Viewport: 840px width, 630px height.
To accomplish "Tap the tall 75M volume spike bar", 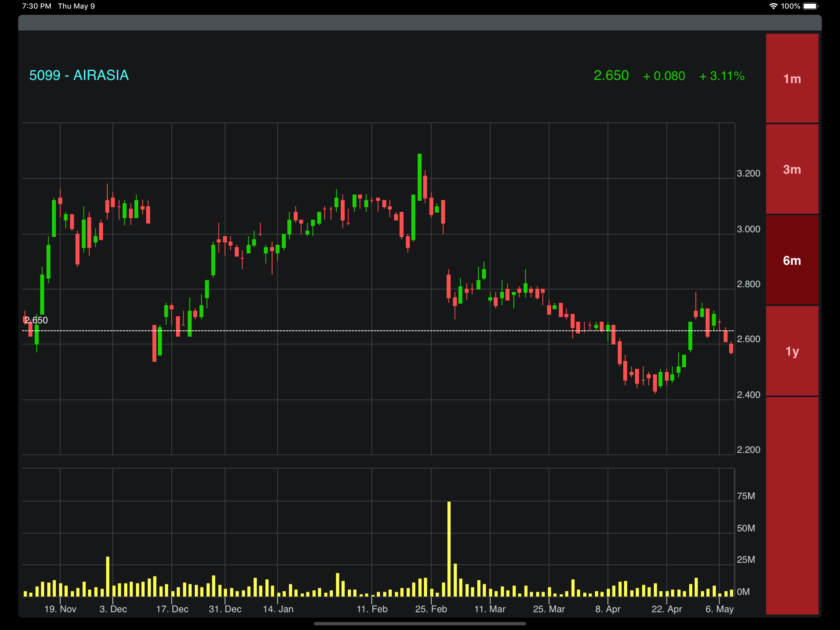I will [449, 549].
